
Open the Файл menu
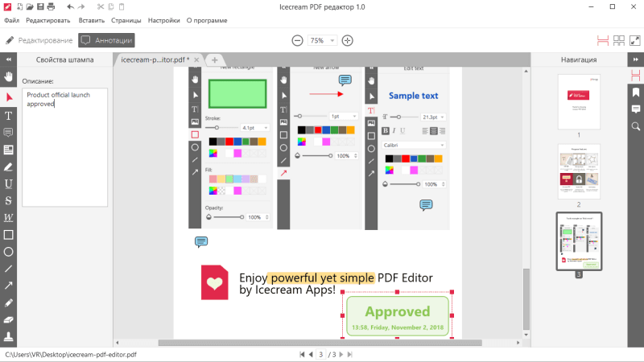click(12, 20)
